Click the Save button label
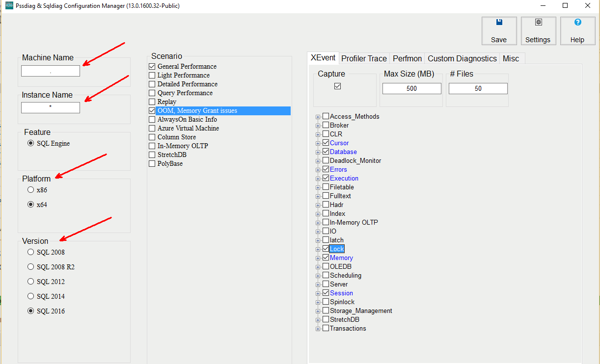The image size is (600, 364). tap(499, 40)
